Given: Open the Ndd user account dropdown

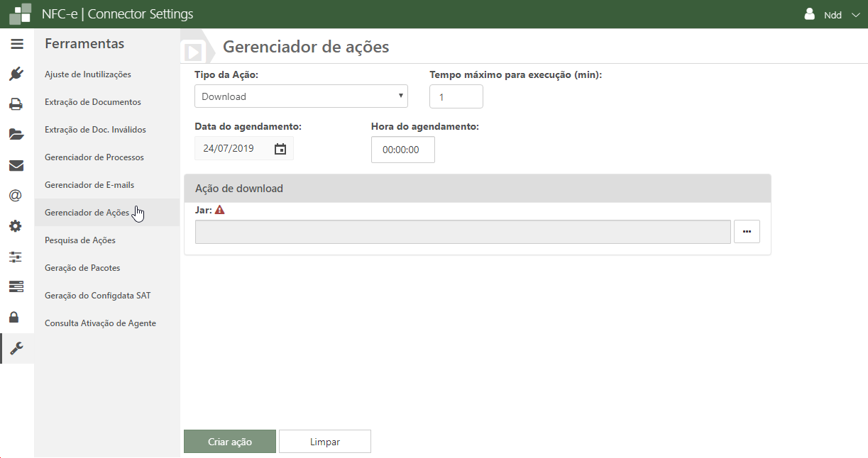Looking at the screenshot, I should (x=832, y=15).
